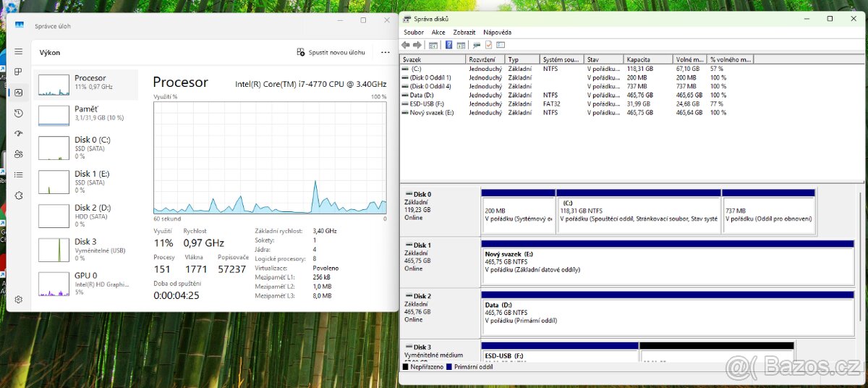Open the App history icon in sidebar

coord(19,113)
